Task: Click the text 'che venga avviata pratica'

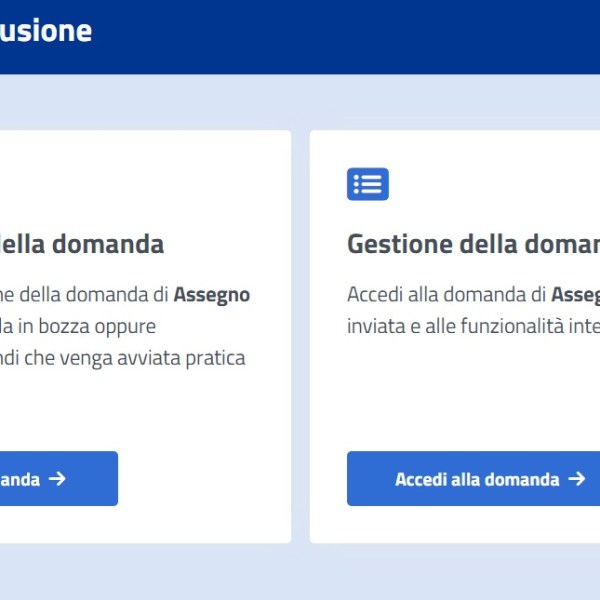Action: tap(135, 359)
